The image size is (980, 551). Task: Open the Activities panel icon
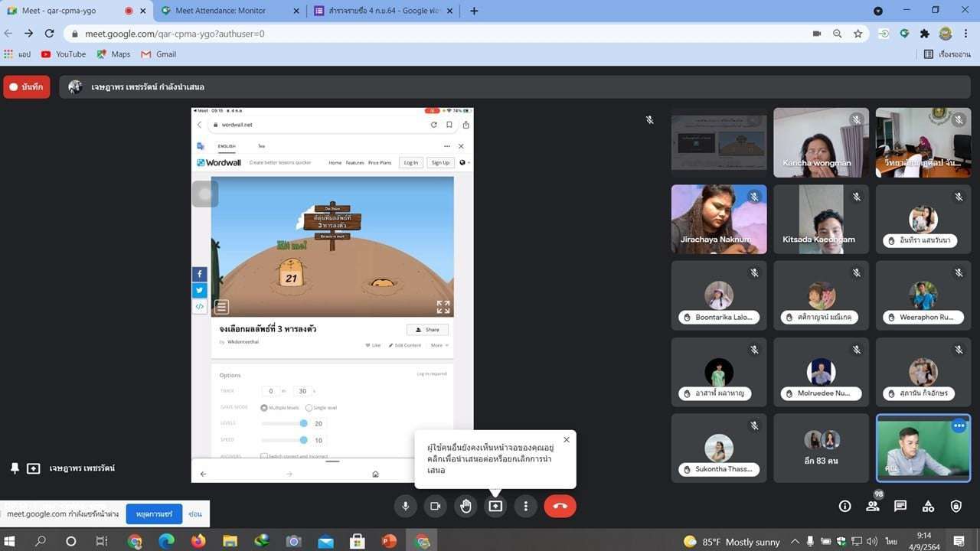(x=928, y=506)
